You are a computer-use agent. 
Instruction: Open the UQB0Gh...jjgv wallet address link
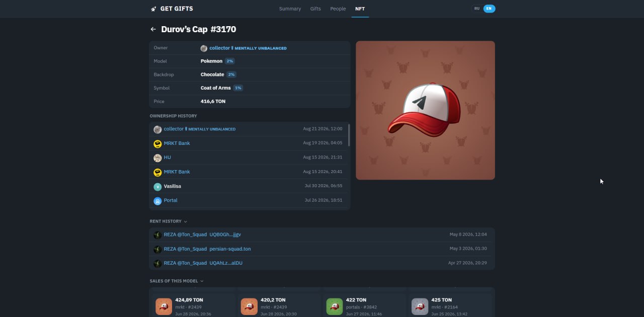click(x=225, y=235)
